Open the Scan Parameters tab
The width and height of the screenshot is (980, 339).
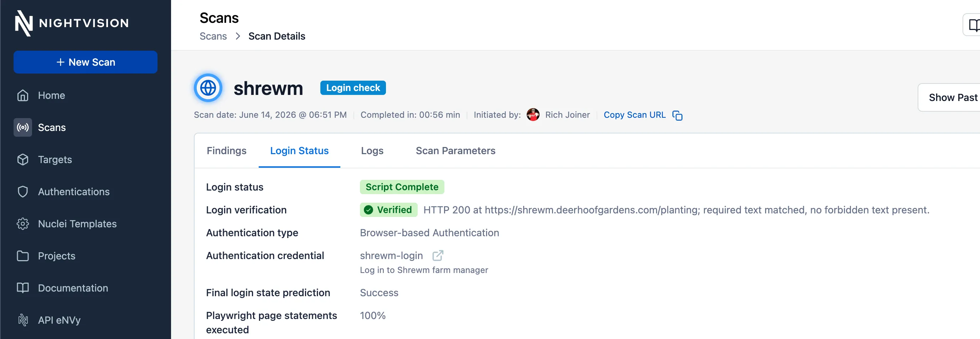click(455, 151)
